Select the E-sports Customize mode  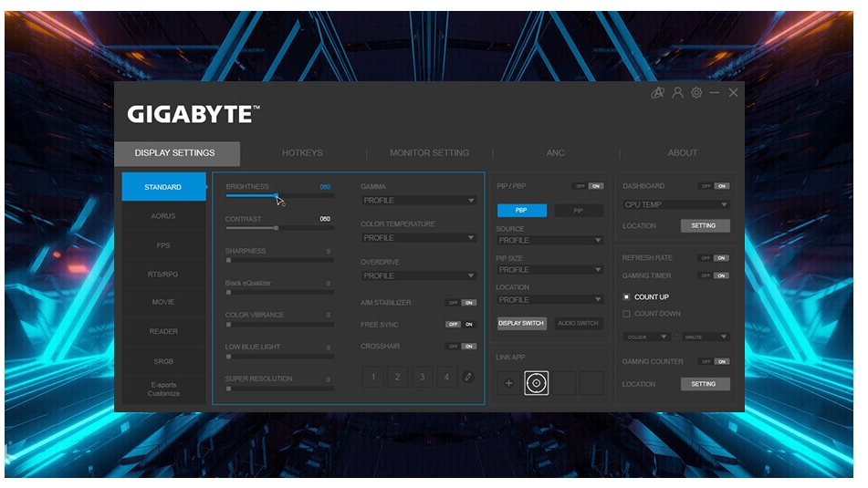163,389
